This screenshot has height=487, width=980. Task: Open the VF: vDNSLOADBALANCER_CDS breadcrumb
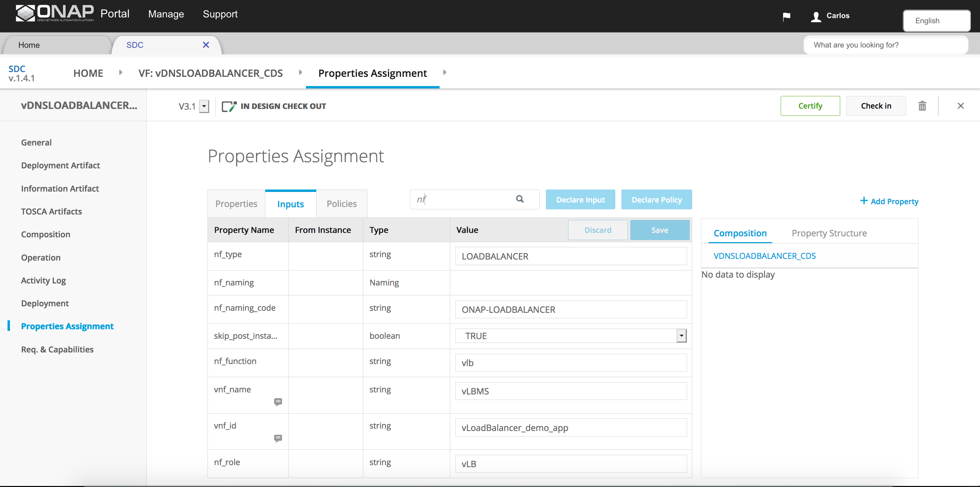(x=211, y=73)
